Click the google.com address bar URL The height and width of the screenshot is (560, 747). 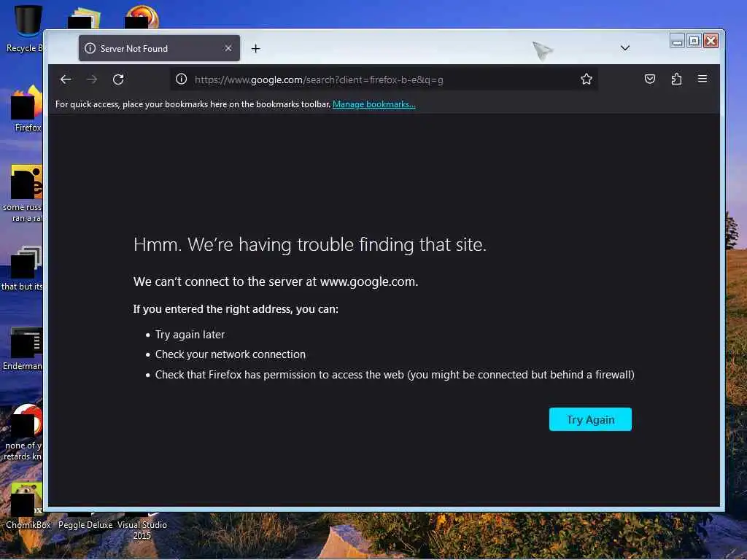point(319,79)
